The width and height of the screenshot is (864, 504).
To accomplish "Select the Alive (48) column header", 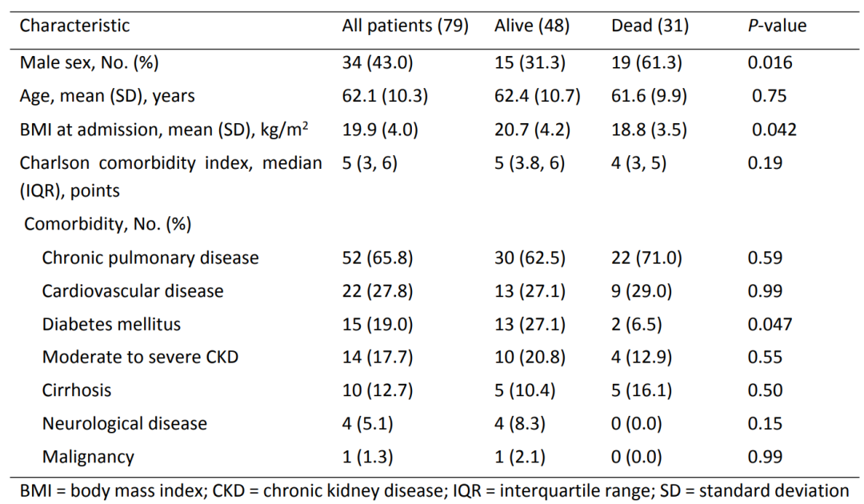I will [x=532, y=26].
